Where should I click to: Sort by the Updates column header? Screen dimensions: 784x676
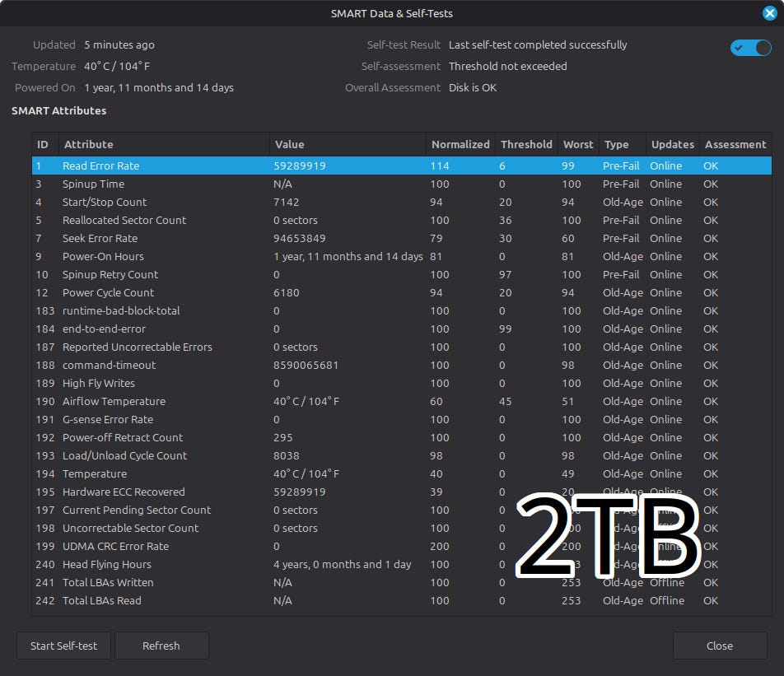pyautogui.click(x=673, y=144)
